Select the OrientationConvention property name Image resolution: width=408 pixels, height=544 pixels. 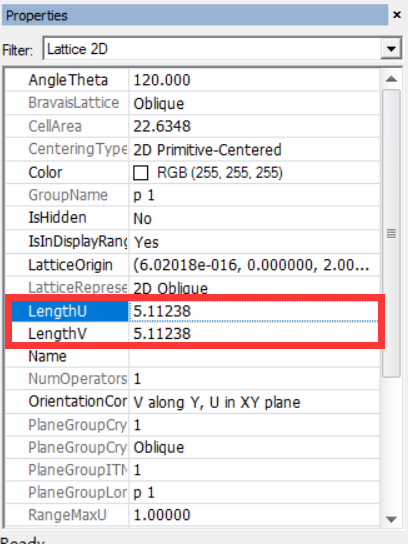coord(78,402)
